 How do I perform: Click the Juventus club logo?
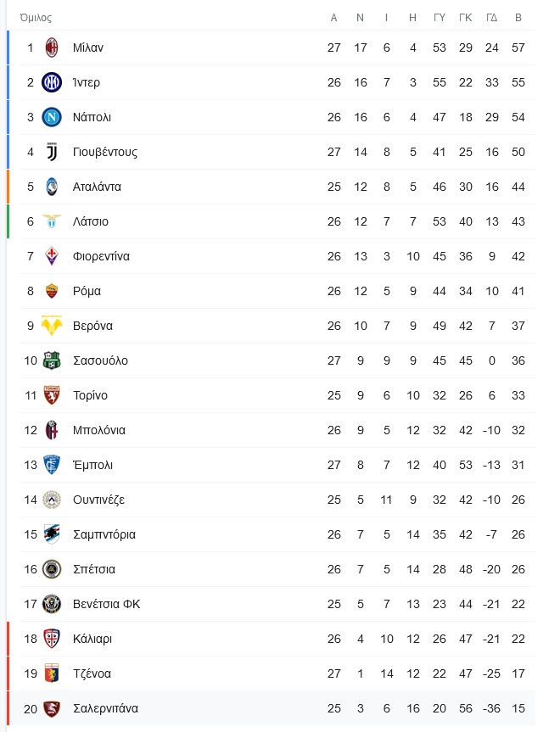[52, 152]
